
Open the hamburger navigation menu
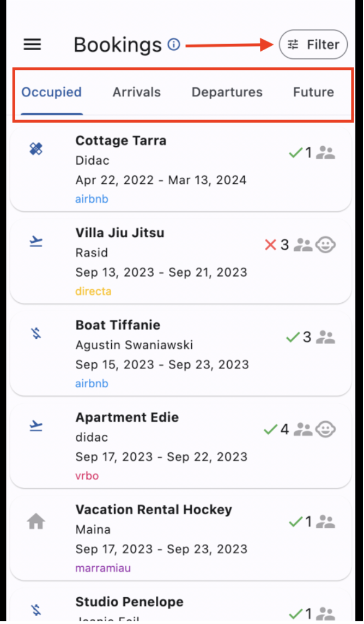point(32,44)
